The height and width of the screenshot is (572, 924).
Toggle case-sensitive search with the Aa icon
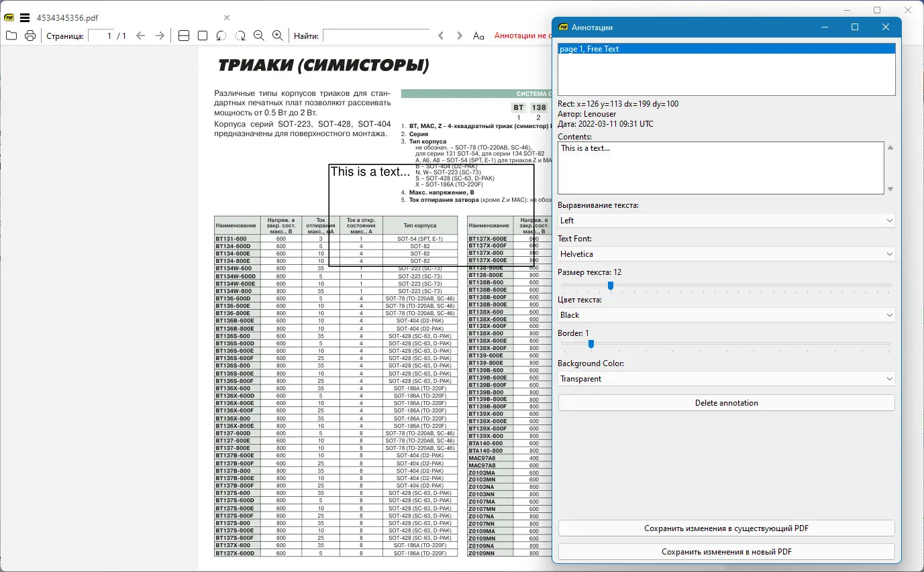coord(478,36)
